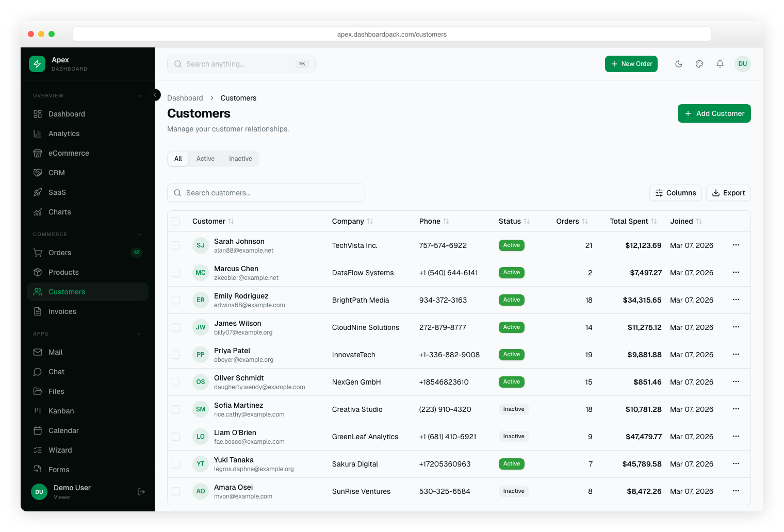This screenshot has height=532, width=784.
Task: Collapse the Overview sidebar section
Action: pos(139,95)
